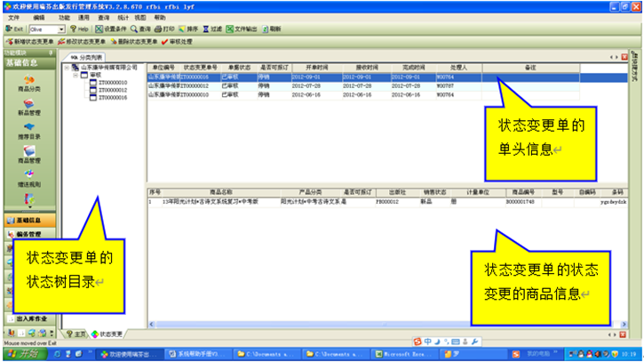
Task: Click the 过滤 filter icon
Action: [210, 29]
